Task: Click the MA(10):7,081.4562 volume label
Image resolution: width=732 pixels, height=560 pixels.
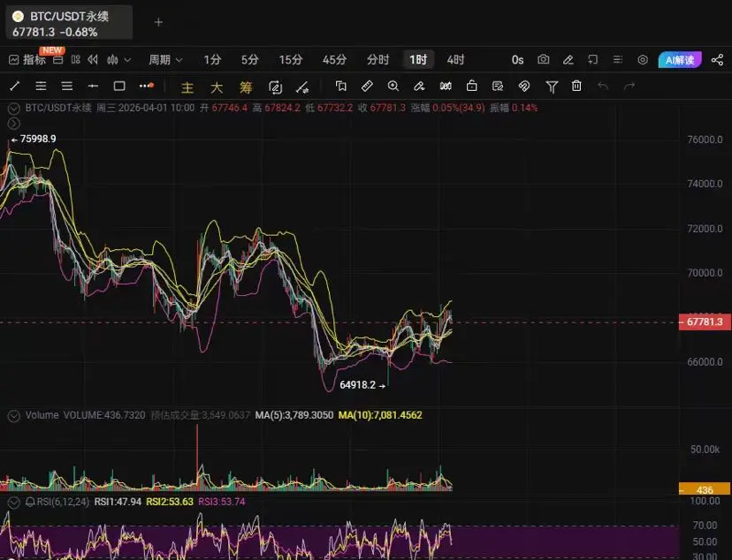Action: pyautogui.click(x=380, y=415)
